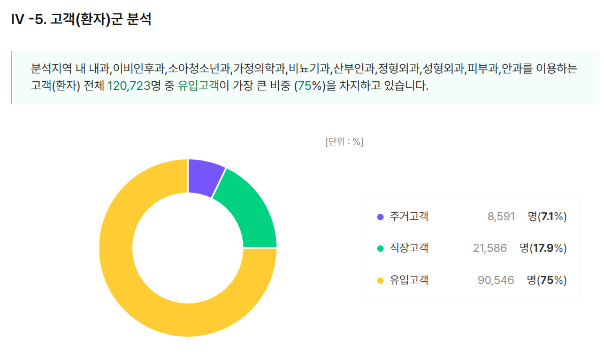The width and height of the screenshot is (604, 364).
Task: Click the 8,591 patient count value
Action: (x=501, y=216)
